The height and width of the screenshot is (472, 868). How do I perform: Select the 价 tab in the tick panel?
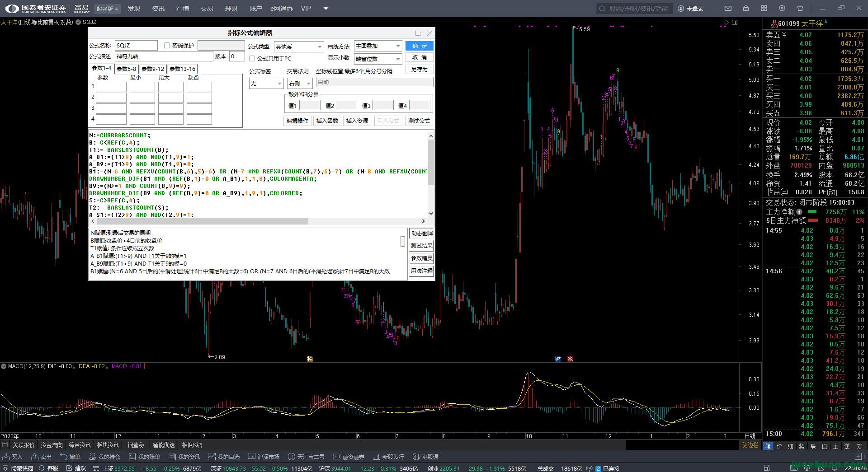[x=779, y=446]
